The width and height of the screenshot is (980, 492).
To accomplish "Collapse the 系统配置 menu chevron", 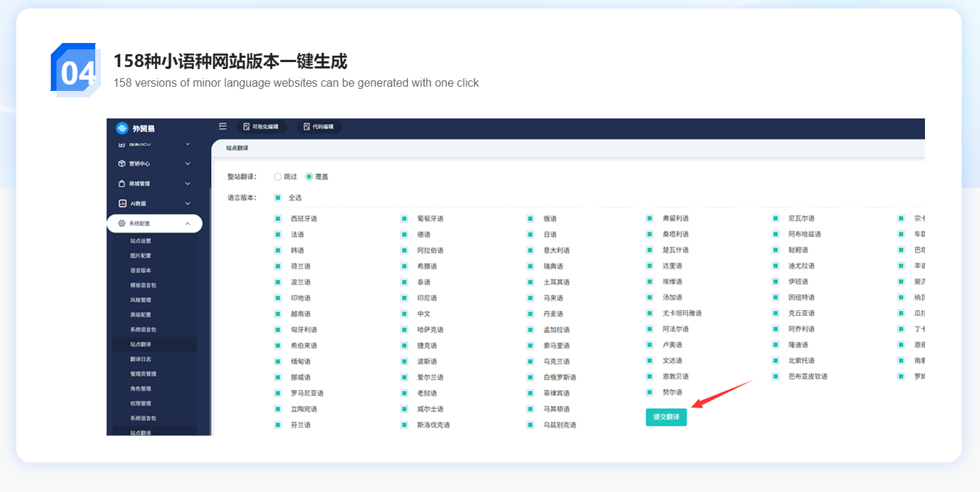I will (x=188, y=223).
